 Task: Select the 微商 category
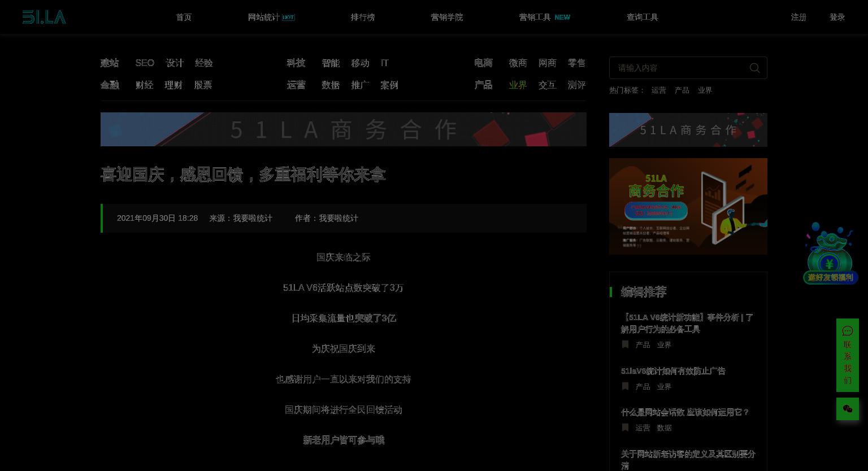[x=518, y=63]
